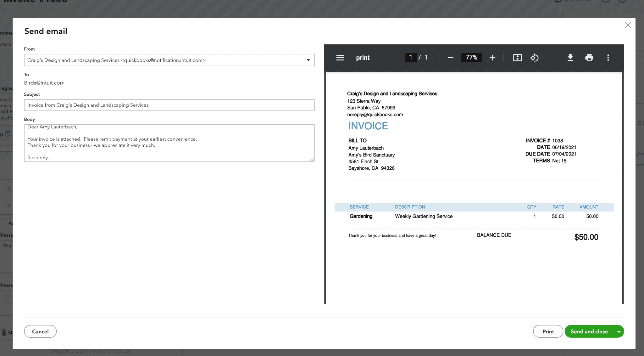Viewport: 644px width, 356px height.
Task: Click the Terms value Net 15
Action: pos(559,161)
